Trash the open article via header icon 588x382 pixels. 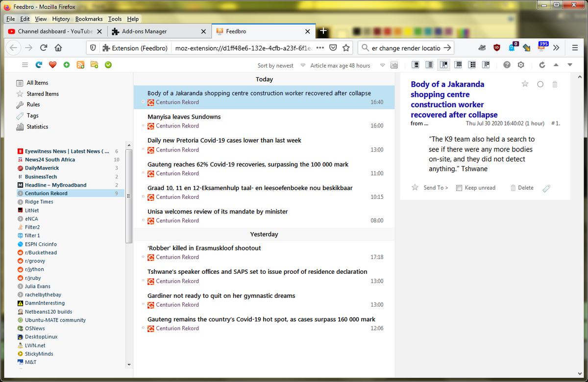pyautogui.click(x=555, y=84)
